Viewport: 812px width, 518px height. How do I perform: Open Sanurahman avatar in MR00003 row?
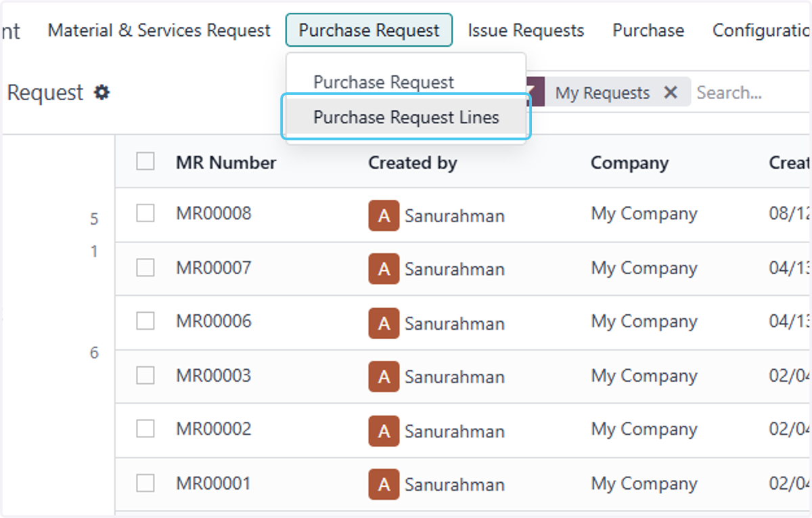[x=384, y=377]
